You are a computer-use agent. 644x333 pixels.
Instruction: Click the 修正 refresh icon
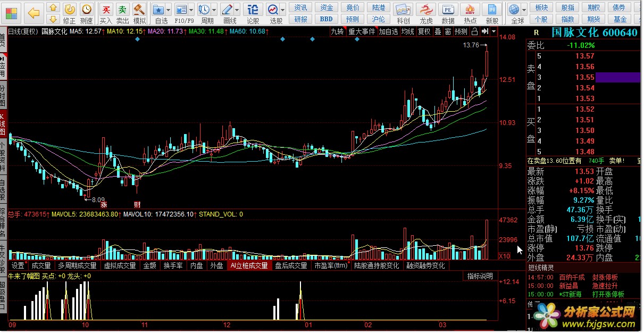click(70, 9)
